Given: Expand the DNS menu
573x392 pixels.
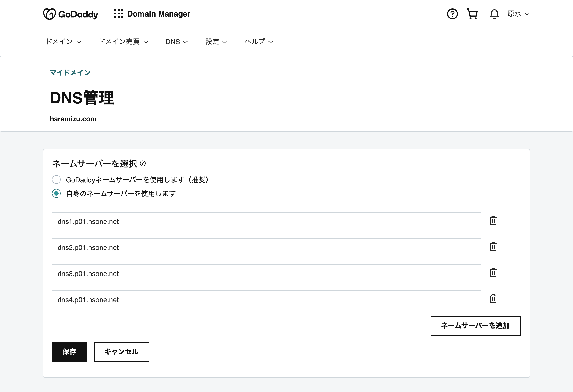Looking at the screenshot, I should (x=177, y=42).
